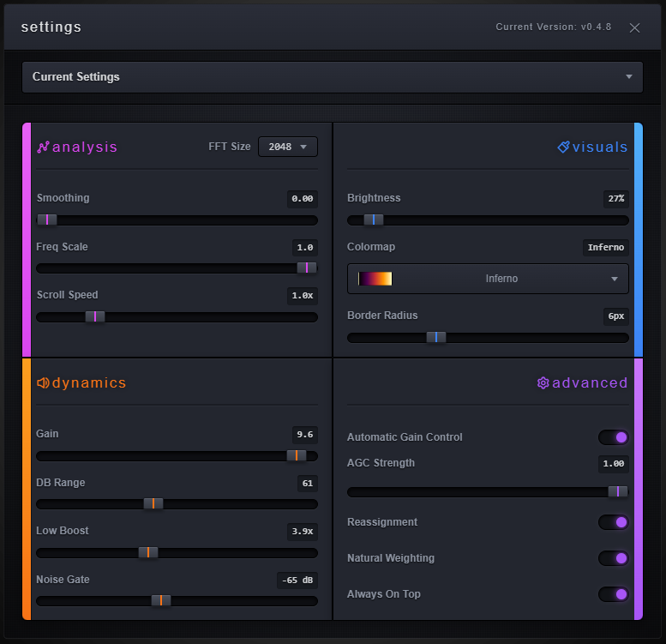Viewport: 666px width, 644px height.
Task: Close the settings window with X
Action: pos(634,27)
